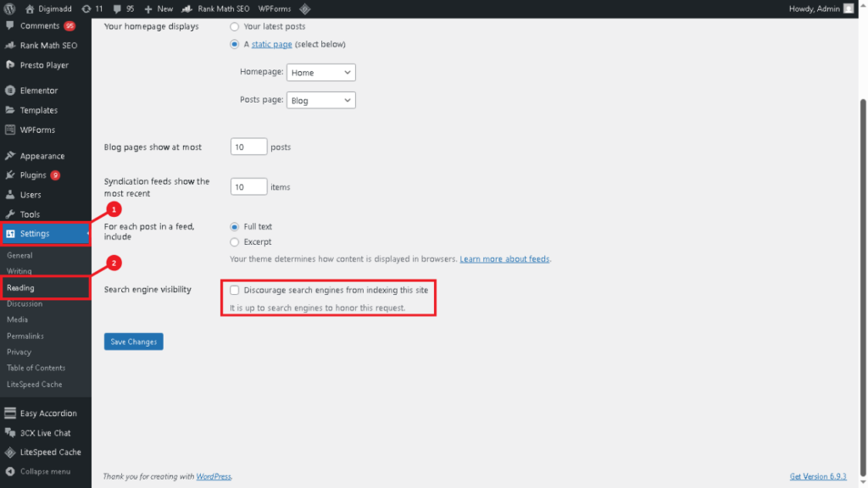This screenshot has width=868, height=488.
Task: Enable Discourage search engines checkbox
Action: click(235, 290)
